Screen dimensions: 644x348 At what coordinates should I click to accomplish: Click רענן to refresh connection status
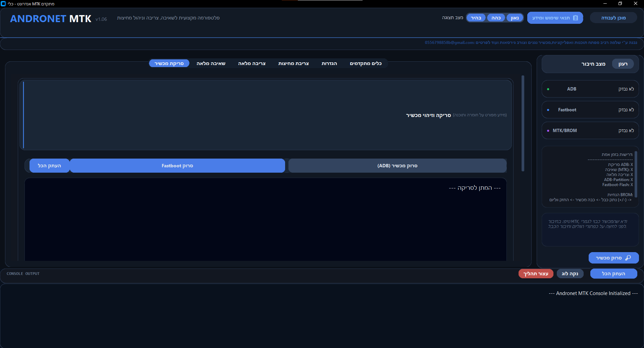click(623, 64)
